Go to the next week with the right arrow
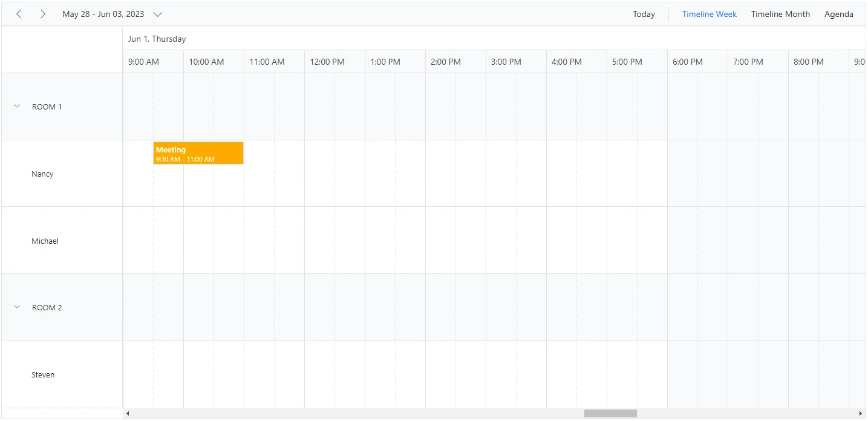 (42, 14)
